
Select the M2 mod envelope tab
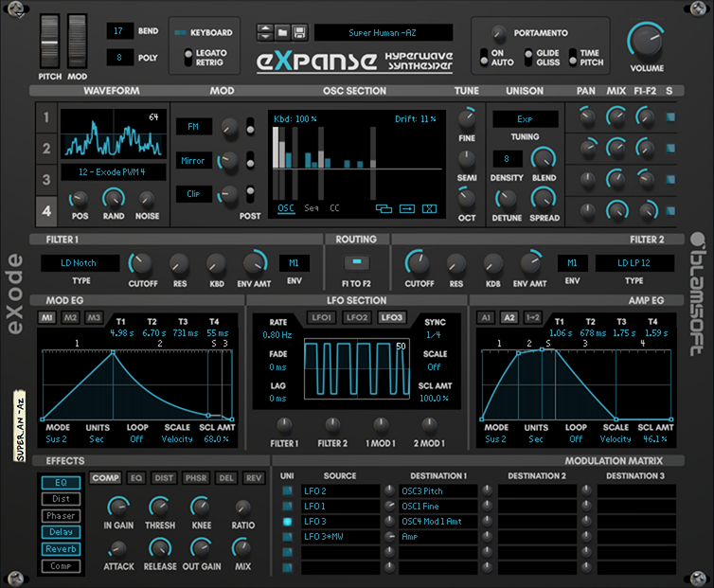70,317
